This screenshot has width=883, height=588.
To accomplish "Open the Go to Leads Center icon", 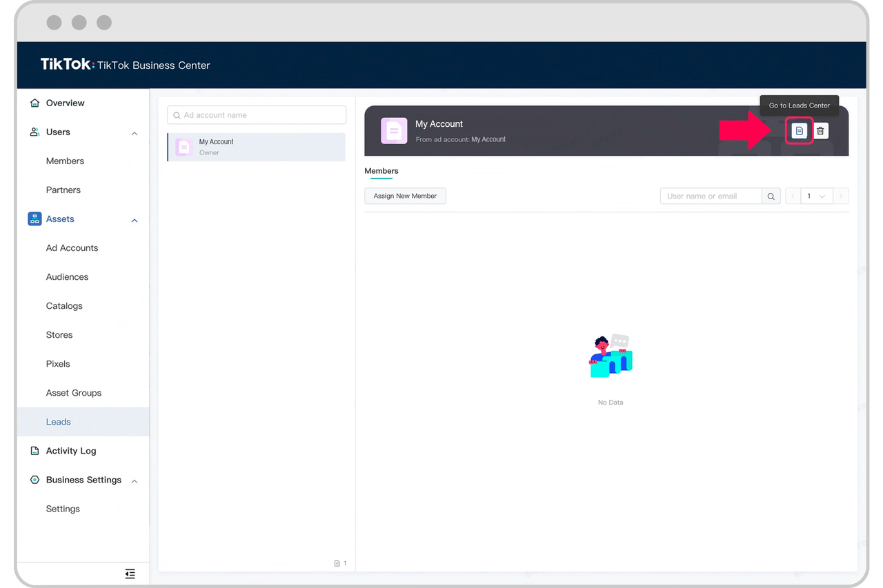I will coord(799,130).
